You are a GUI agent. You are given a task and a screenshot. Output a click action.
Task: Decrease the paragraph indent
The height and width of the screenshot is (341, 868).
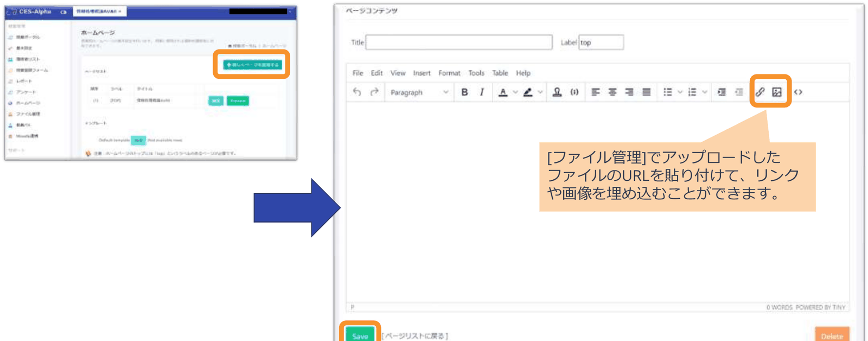739,92
